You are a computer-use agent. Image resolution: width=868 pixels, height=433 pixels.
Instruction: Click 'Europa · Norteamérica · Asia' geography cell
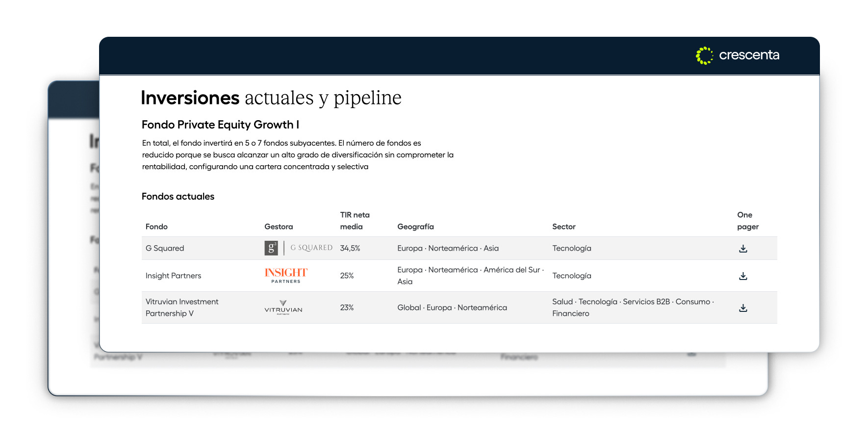pyautogui.click(x=448, y=248)
